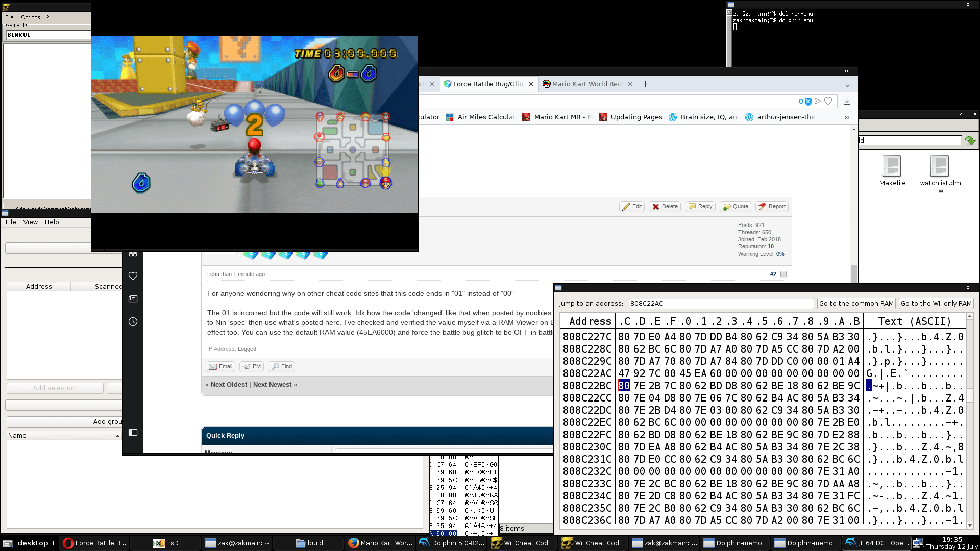Click address row 808C22AC in memory viewer
Image resolution: width=980 pixels, height=551 pixels.
point(587,373)
